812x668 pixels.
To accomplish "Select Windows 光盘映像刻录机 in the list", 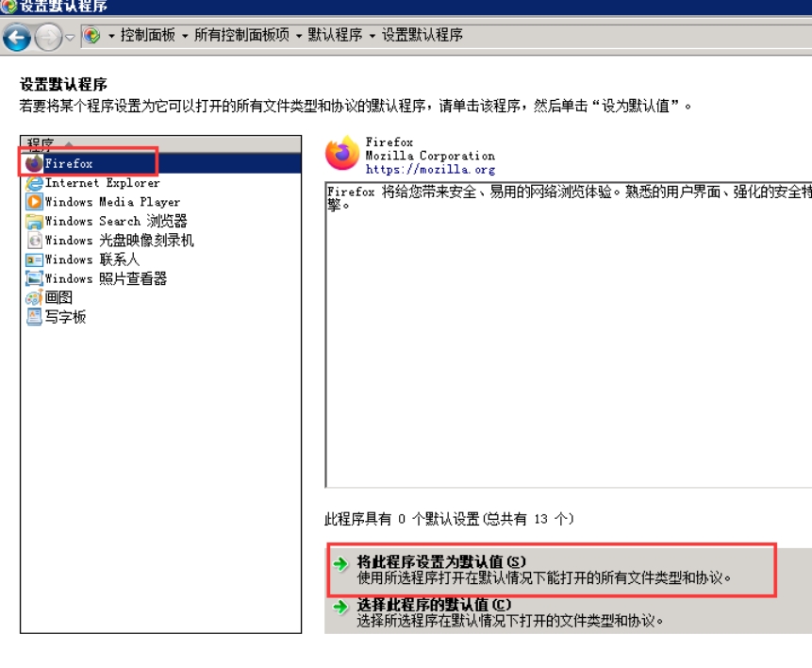I will click(x=120, y=241).
